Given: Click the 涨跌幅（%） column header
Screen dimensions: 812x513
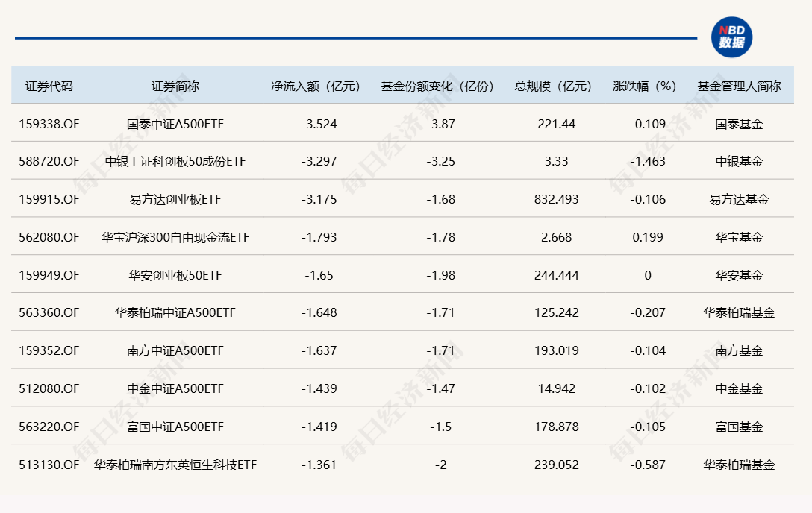Looking at the screenshot, I should pos(645,86).
